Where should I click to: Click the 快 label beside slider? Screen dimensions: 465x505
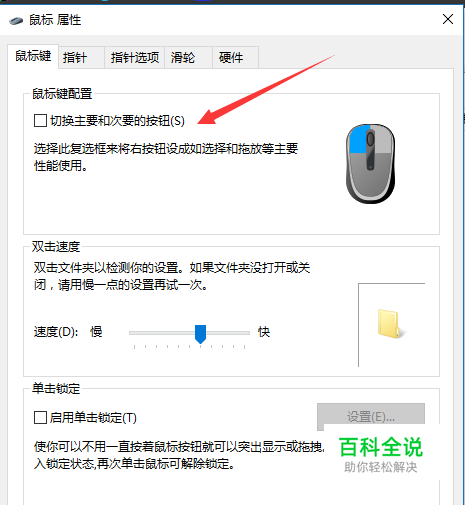264,332
